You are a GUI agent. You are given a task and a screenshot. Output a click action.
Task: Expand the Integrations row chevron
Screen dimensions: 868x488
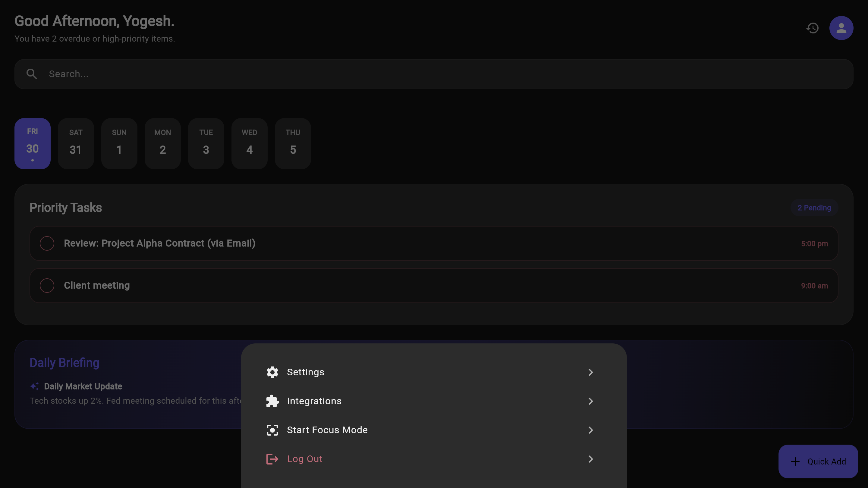pos(590,401)
